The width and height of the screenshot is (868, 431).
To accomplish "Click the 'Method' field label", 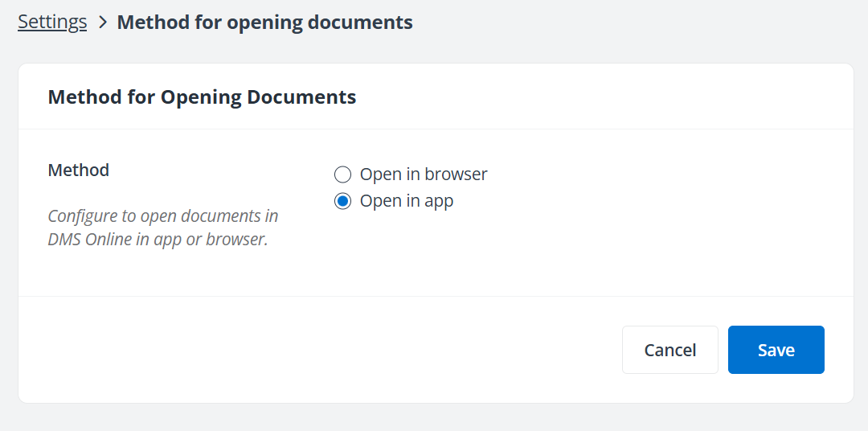I will [79, 170].
